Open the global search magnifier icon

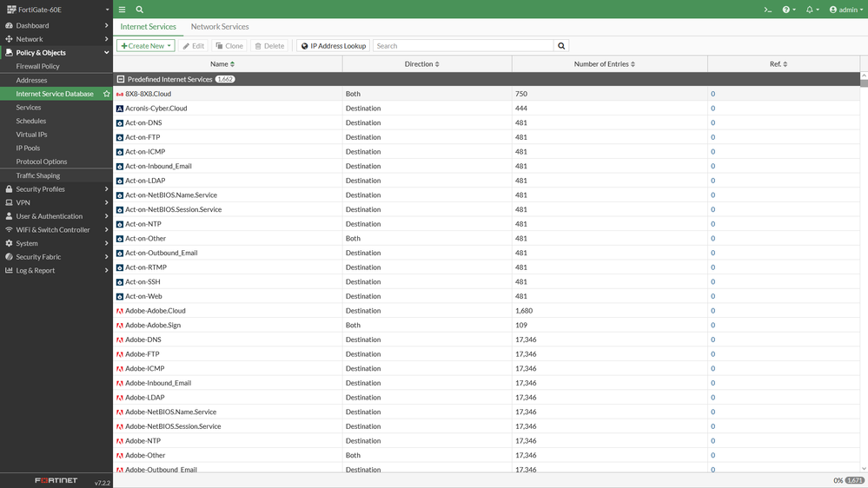[x=140, y=10]
